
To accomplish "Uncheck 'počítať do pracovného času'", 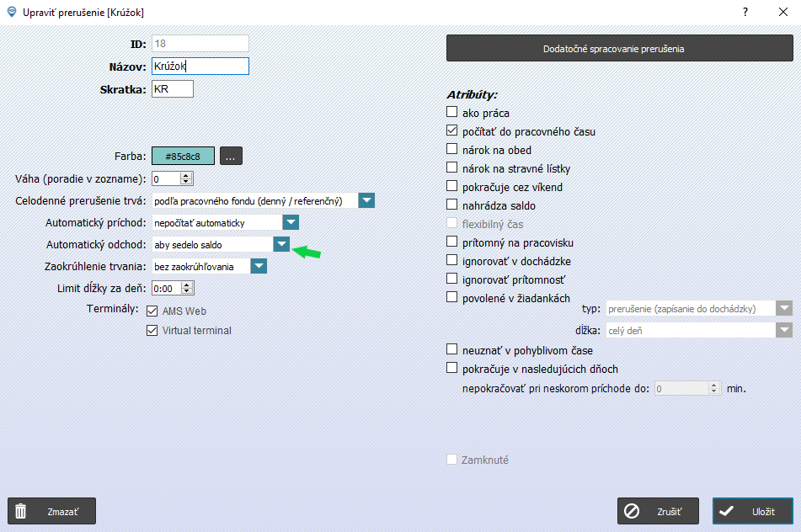I will 451,130.
